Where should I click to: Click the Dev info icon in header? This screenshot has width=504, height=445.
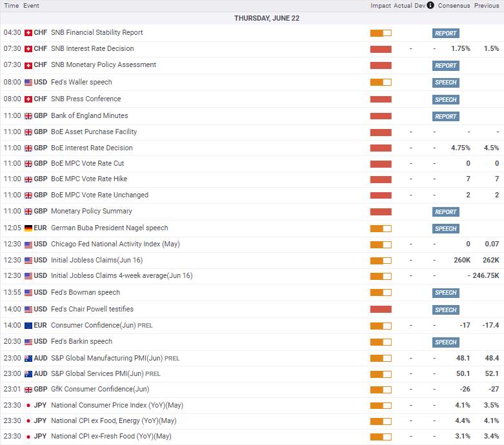[430, 5]
